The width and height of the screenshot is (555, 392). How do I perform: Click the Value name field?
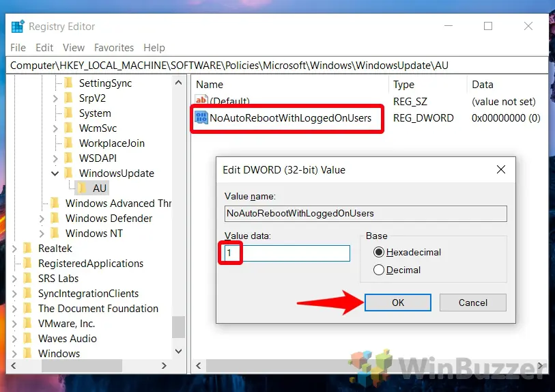pos(366,214)
